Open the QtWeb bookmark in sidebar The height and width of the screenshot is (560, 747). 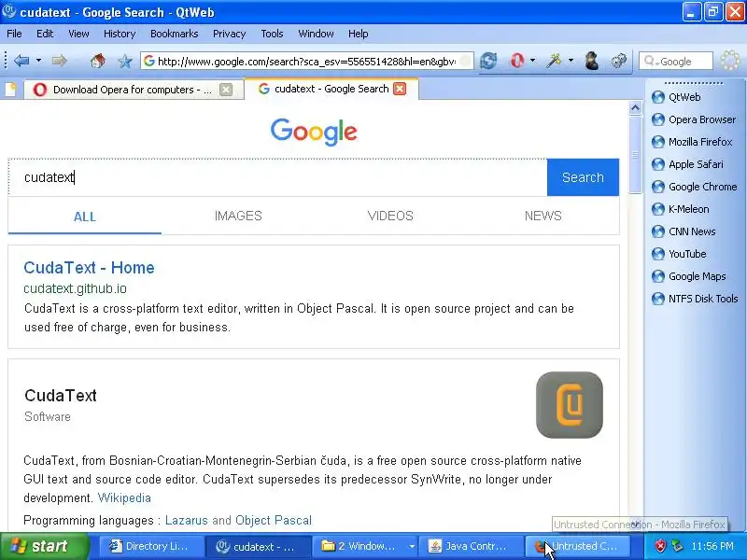(676, 97)
